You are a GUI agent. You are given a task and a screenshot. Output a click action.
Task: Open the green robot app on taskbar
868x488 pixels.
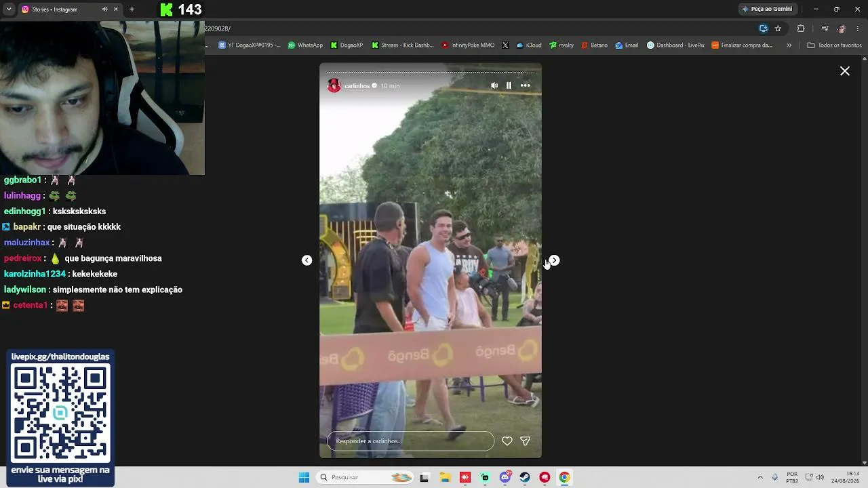tap(485, 477)
